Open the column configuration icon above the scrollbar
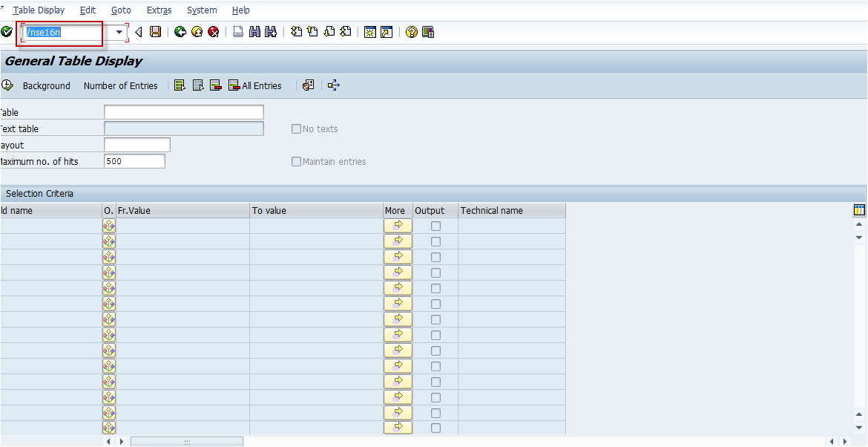Screen dimensions: 868x447 coord(859,210)
